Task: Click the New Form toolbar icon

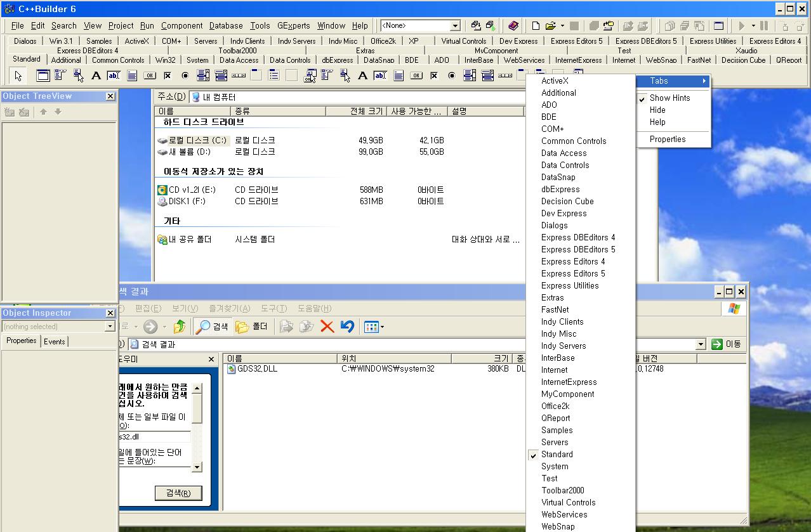Action: point(718,26)
